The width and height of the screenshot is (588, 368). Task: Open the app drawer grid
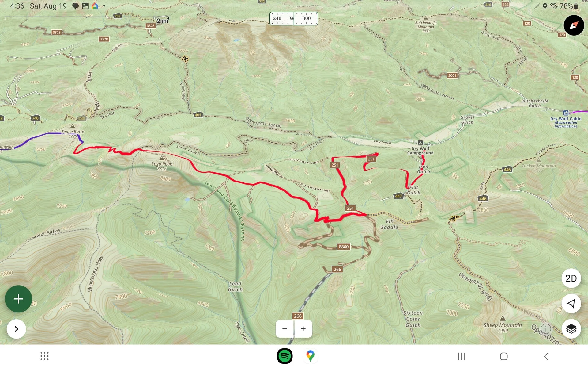[x=45, y=356]
